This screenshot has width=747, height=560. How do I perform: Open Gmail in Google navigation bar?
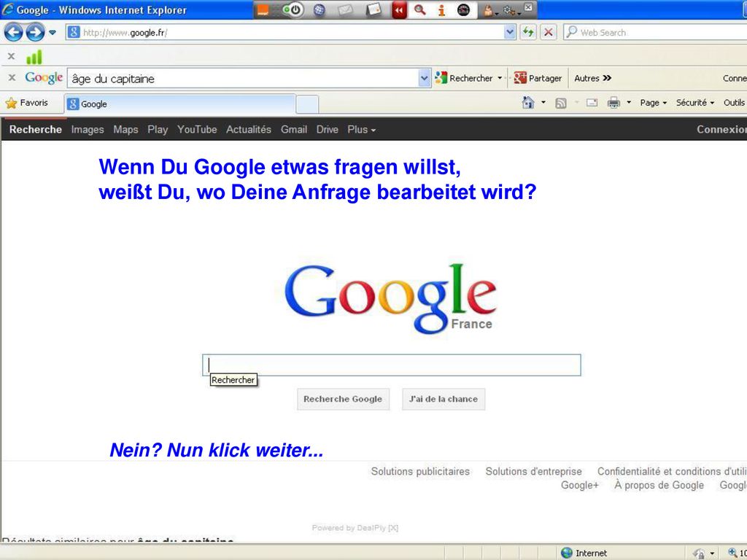293,130
